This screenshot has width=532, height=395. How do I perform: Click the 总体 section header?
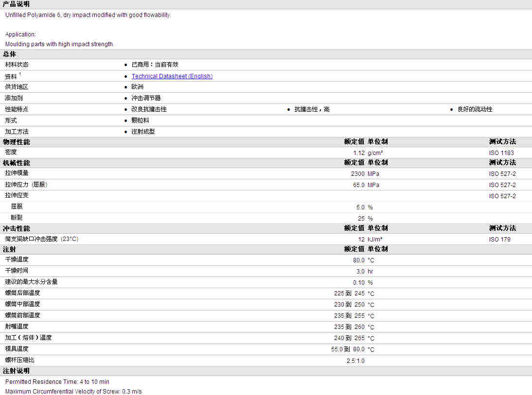click(10, 54)
